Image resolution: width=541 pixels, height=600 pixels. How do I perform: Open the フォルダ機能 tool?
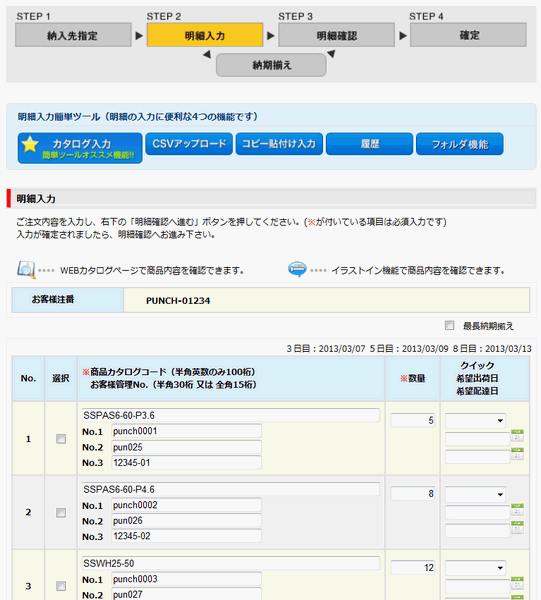(460, 144)
